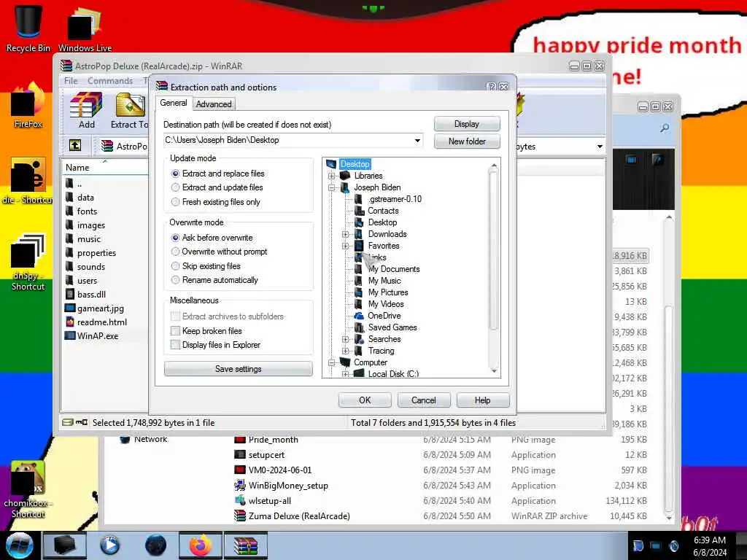Click the WinBigMoney_setup icon in Explorer
Viewport: 747px width, 560px height.
click(x=239, y=485)
